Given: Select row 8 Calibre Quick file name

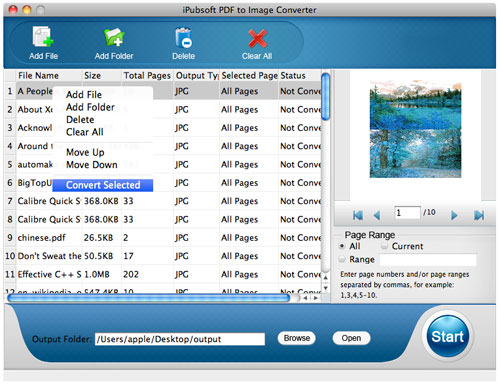Looking at the screenshot, I should point(49,219).
